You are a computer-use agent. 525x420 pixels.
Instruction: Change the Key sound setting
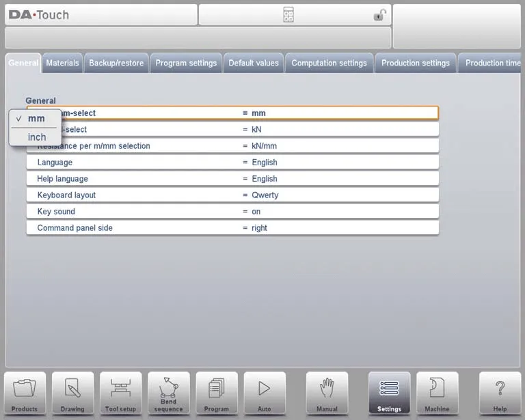(232, 212)
